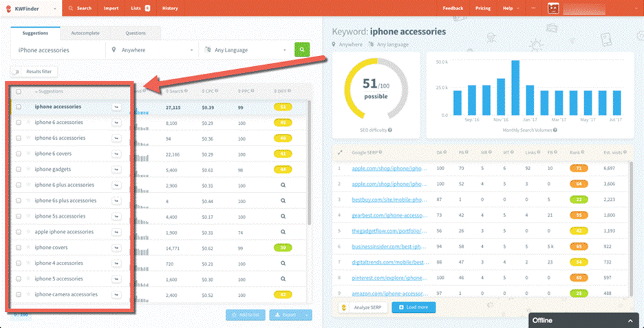
Task: Open the Any Language dropdown
Action: (244, 50)
